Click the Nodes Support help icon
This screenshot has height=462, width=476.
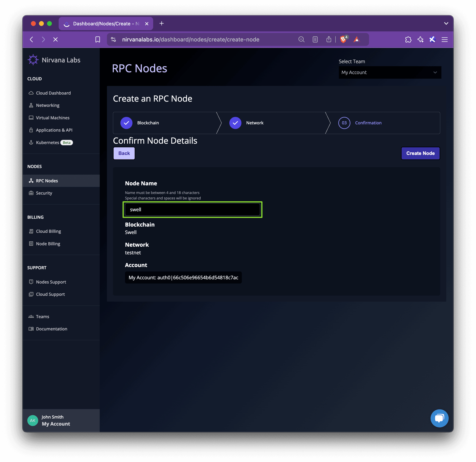tap(31, 282)
